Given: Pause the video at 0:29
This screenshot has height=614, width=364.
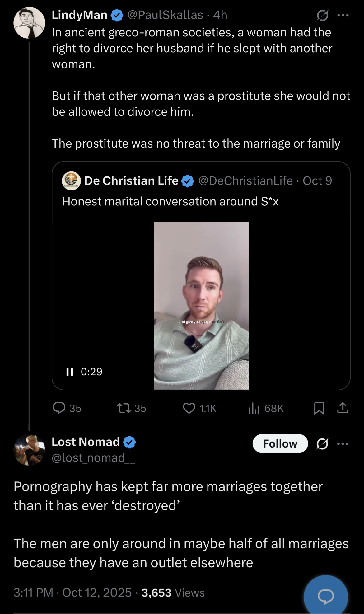Looking at the screenshot, I should pyautogui.click(x=70, y=372).
